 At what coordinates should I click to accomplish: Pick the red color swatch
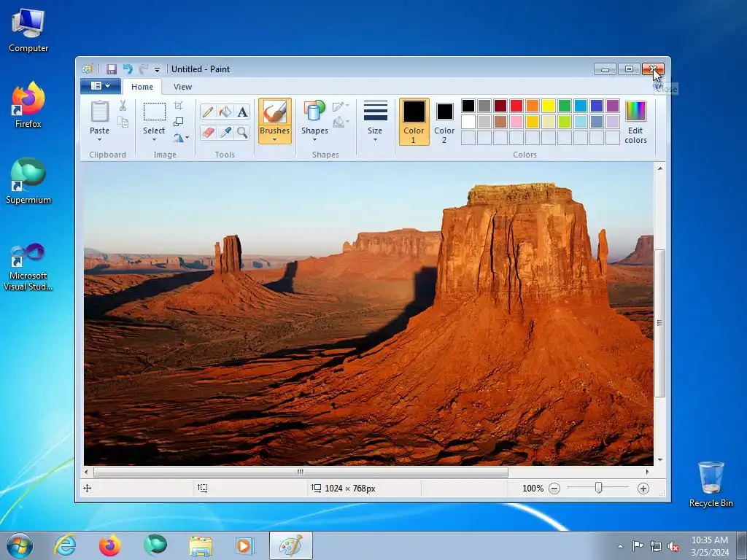tap(516, 106)
